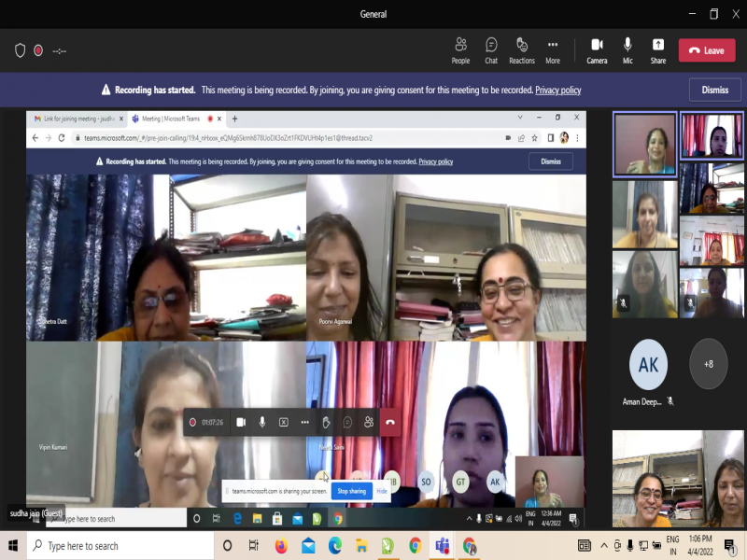Screen dimensions: 747x560
Task: Open the Windows Start menu
Action: (x=13, y=545)
